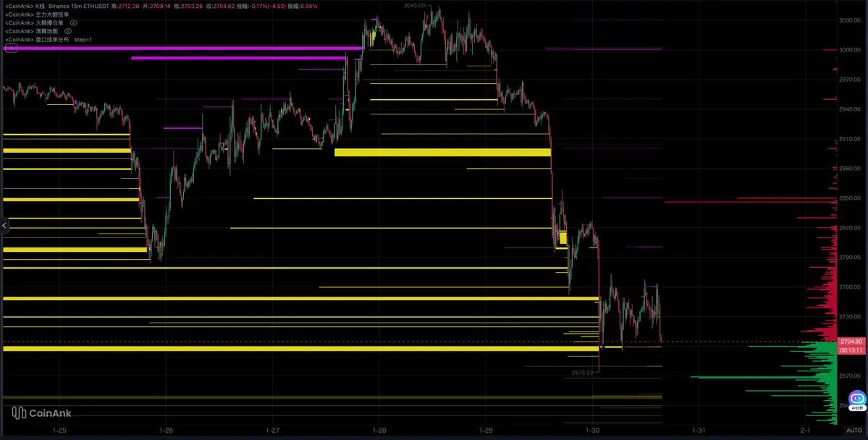Expand the left sidebar arrow
This screenshot has width=868, height=440.
click(x=4, y=225)
